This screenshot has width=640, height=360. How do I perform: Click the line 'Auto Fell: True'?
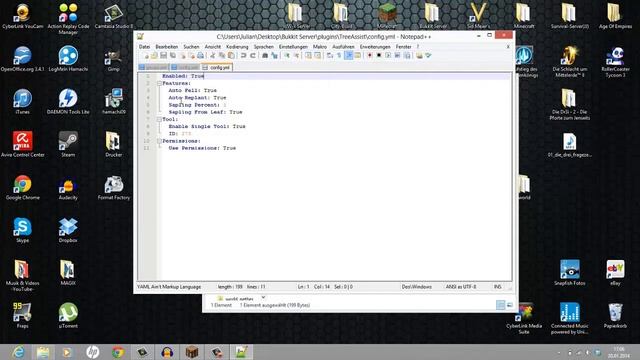193,90
